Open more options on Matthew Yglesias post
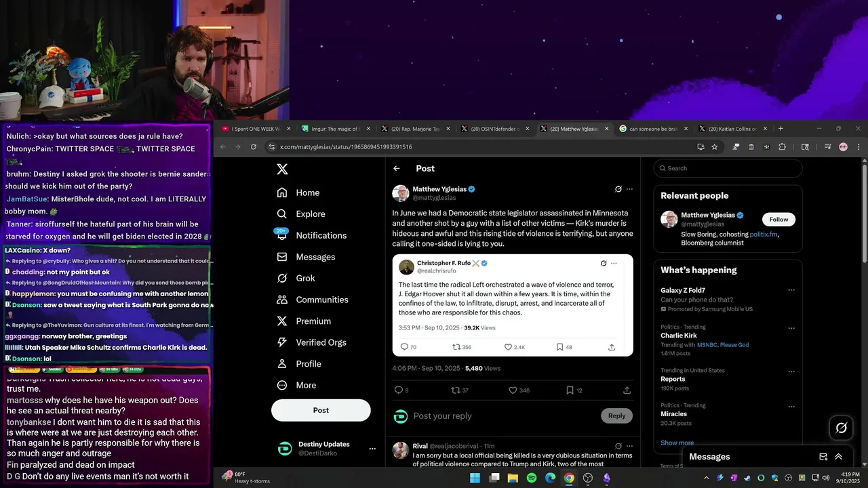Viewport: 868px width, 488px height. pos(629,189)
